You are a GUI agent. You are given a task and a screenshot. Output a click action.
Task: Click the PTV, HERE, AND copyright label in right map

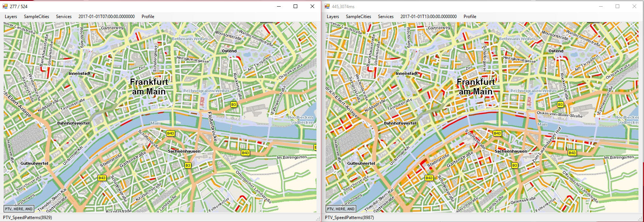pyautogui.click(x=340, y=209)
